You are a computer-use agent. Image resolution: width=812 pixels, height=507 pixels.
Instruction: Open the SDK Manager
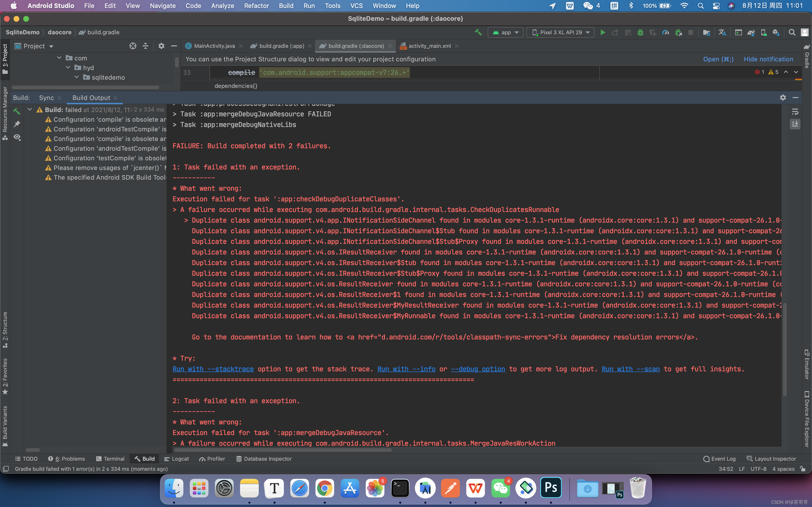pyautogui.click(x=776, y=32)
